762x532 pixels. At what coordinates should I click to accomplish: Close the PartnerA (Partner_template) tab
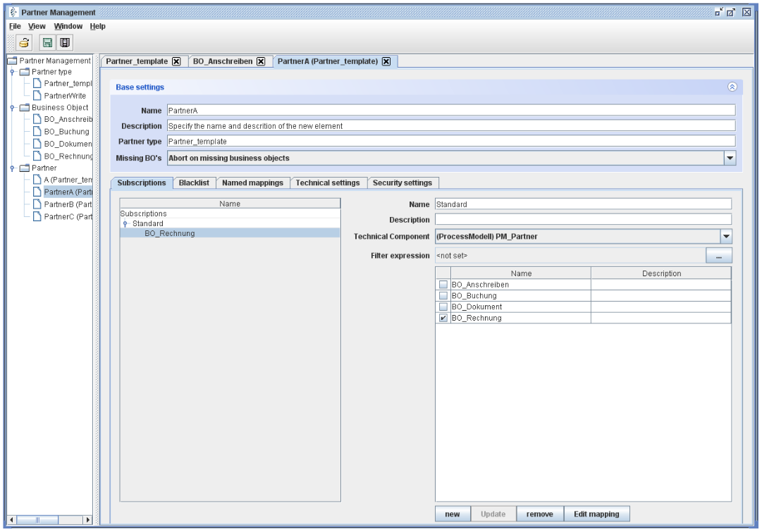click(386, 61)
